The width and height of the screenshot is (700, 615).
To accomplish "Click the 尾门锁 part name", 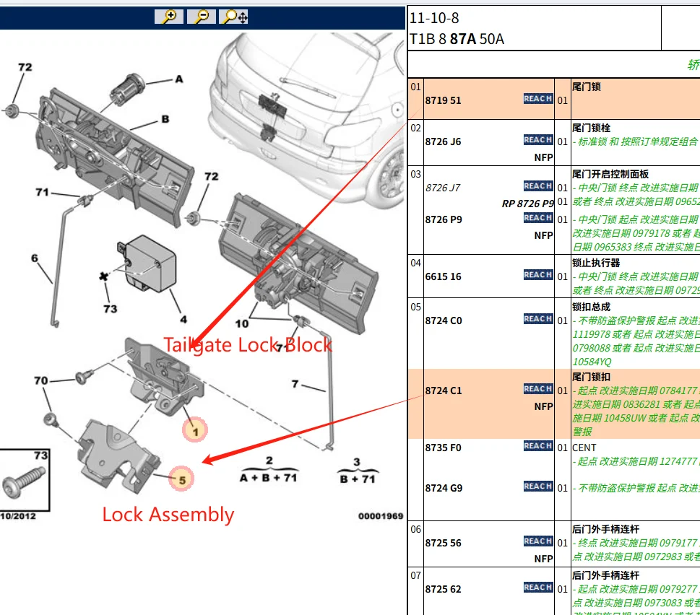I will 586,87.
